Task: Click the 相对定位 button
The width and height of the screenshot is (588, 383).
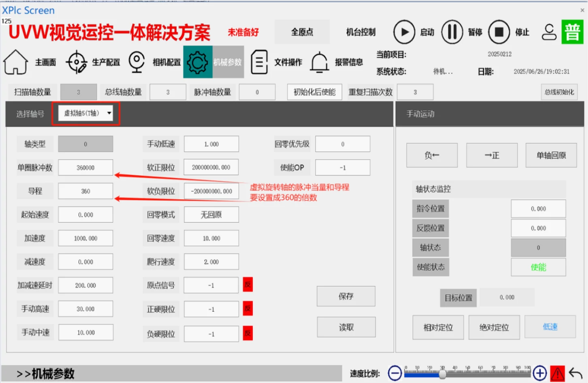Action: pyautogui.click(x=438, y=327)
